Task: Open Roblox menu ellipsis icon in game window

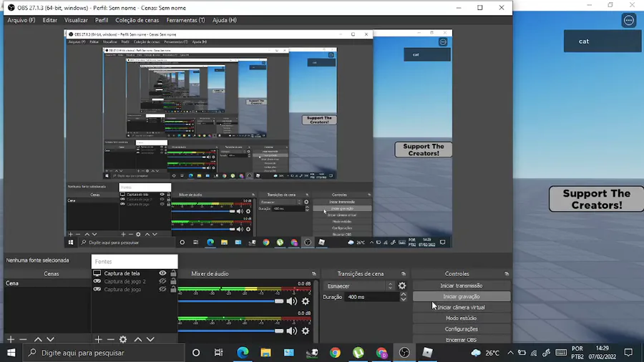Action: 629,20
